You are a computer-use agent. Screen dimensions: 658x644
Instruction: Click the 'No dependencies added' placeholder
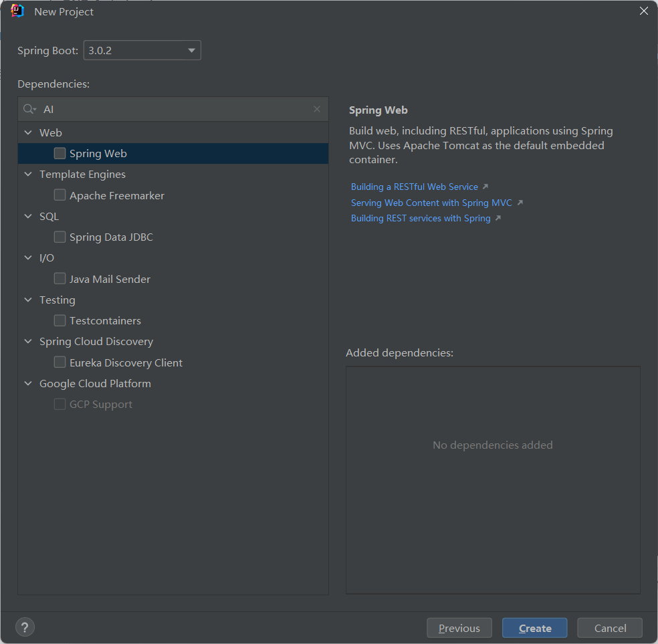click(493, 445)
